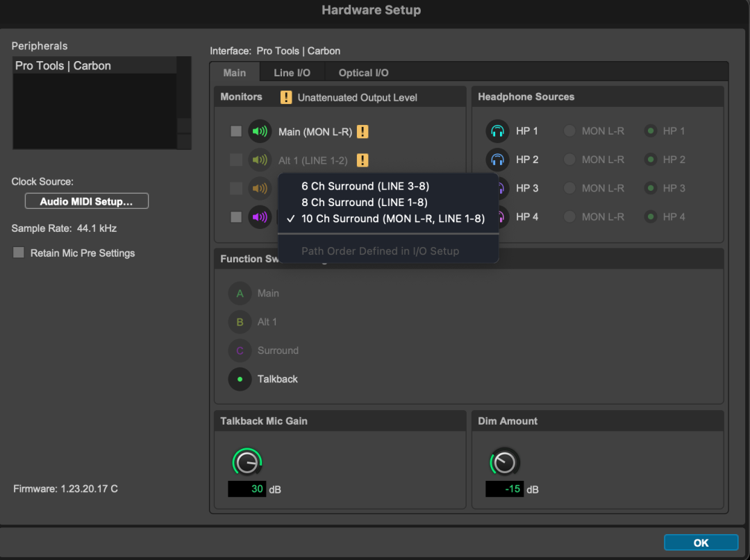Enable the Alt 1 (LINE 1-2) checkbox
This screenshot has width=750, height=560.
point(236,160)
